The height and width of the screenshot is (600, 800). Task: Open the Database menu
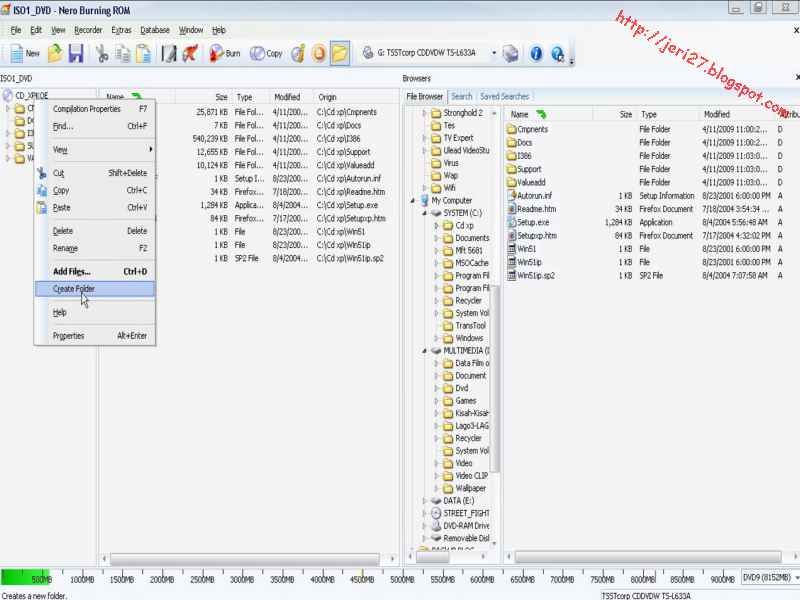tap(155, 30)
